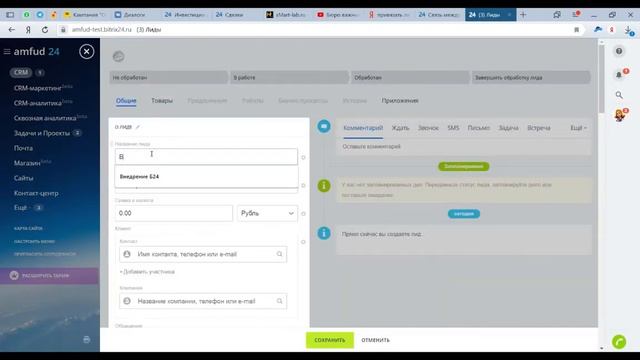
Task: Click the page vertical scrollbar
Action: (602, 79)
